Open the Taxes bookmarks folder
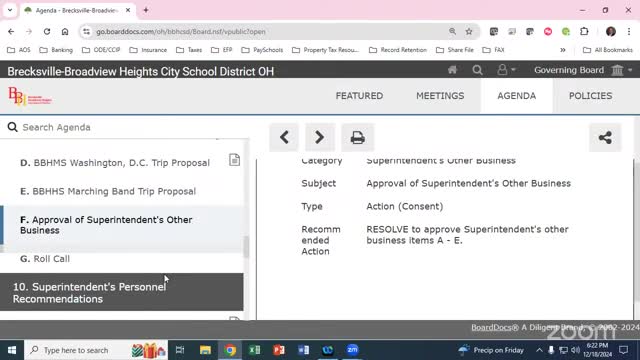This screenshot has height=360, width=640. tap(189, 50)
